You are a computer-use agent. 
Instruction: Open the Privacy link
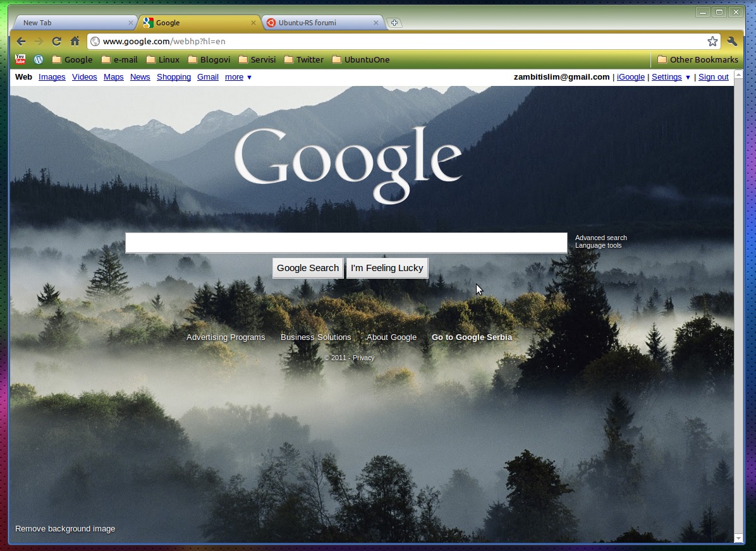click(363, 358)
